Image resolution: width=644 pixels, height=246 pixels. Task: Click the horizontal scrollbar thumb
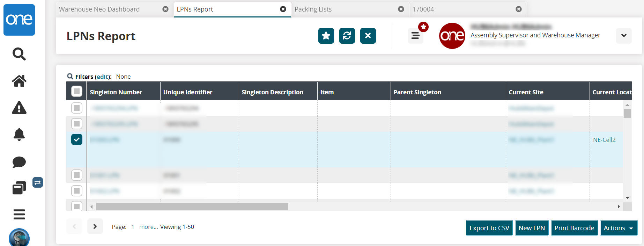click(x=192, y=207)
